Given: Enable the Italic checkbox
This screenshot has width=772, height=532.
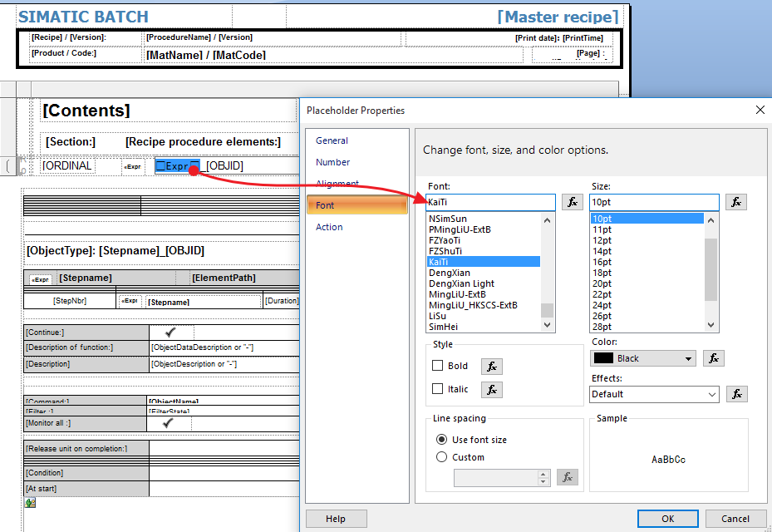Looking at the screenshot, I should [x=437, y=389].
